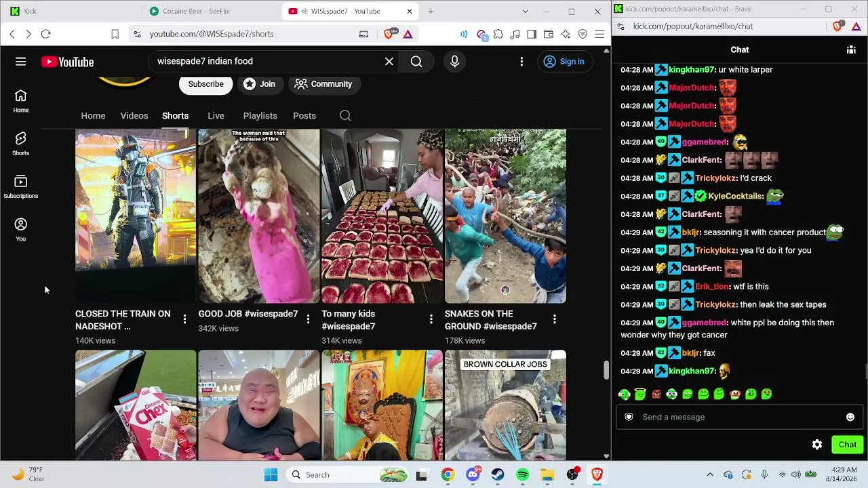Open YouTube settings three-dot menu
The image size is (868, 488).
[x=521, y=62]
